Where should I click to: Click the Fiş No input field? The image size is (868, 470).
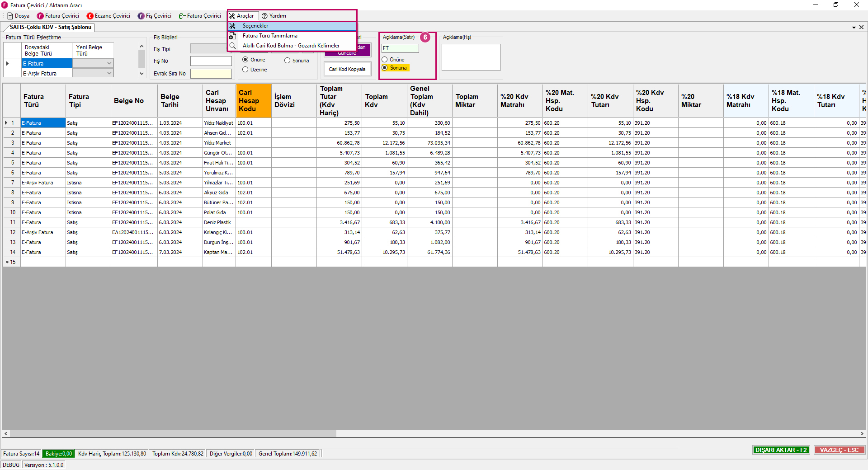pyautogui.click(x=211, y=61)
